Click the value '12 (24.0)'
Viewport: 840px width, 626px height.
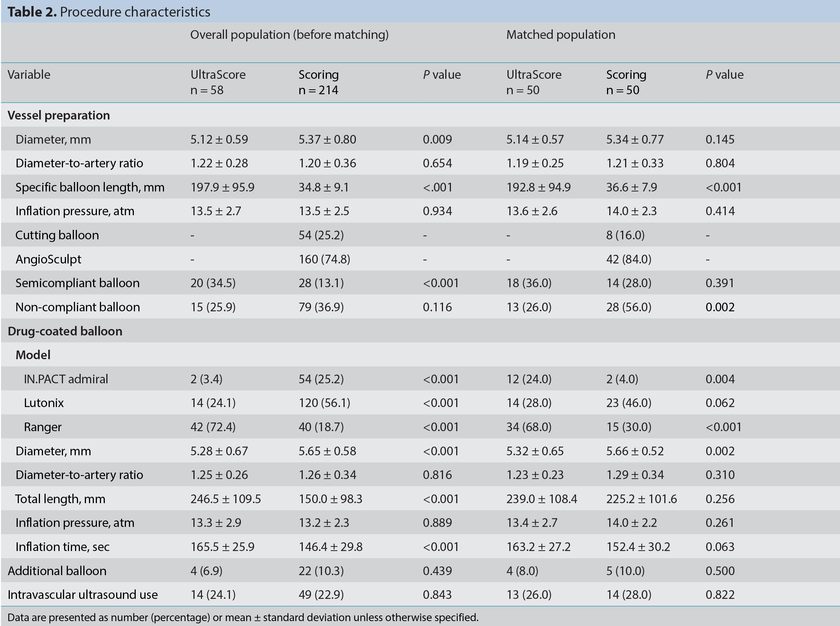(x=529, y=379)
